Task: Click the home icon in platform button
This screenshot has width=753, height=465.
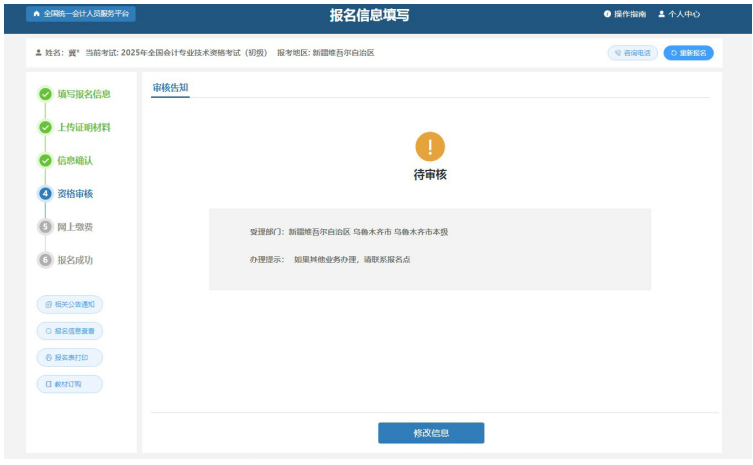Action: click(36, 14)
